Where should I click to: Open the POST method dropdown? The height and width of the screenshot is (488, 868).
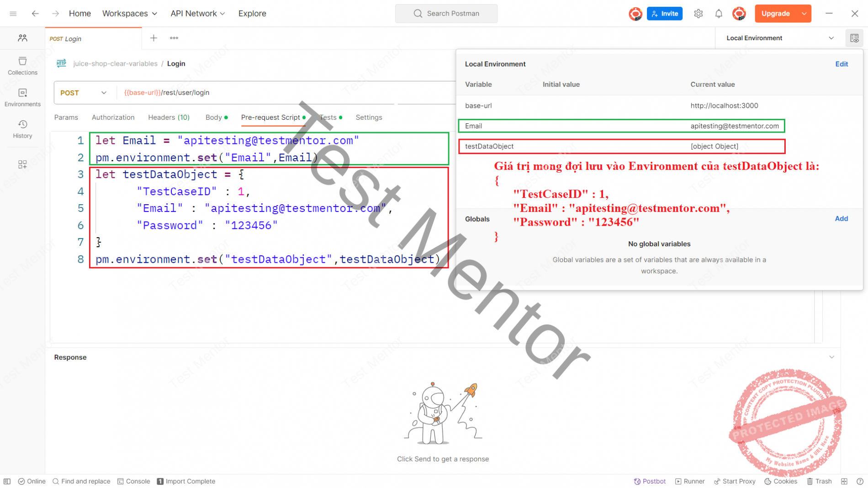click(x=83, y=92)
